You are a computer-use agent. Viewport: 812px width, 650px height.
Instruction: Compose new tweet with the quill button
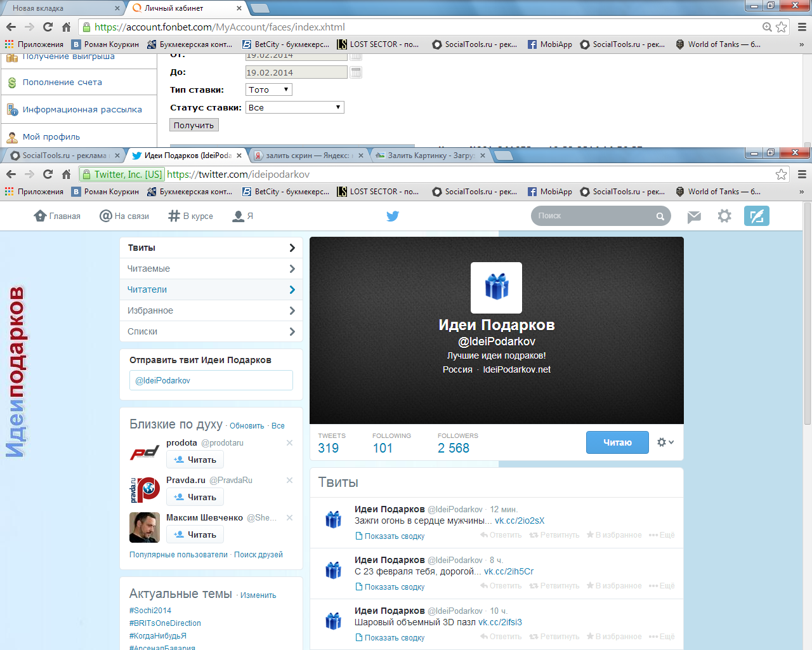756,216
